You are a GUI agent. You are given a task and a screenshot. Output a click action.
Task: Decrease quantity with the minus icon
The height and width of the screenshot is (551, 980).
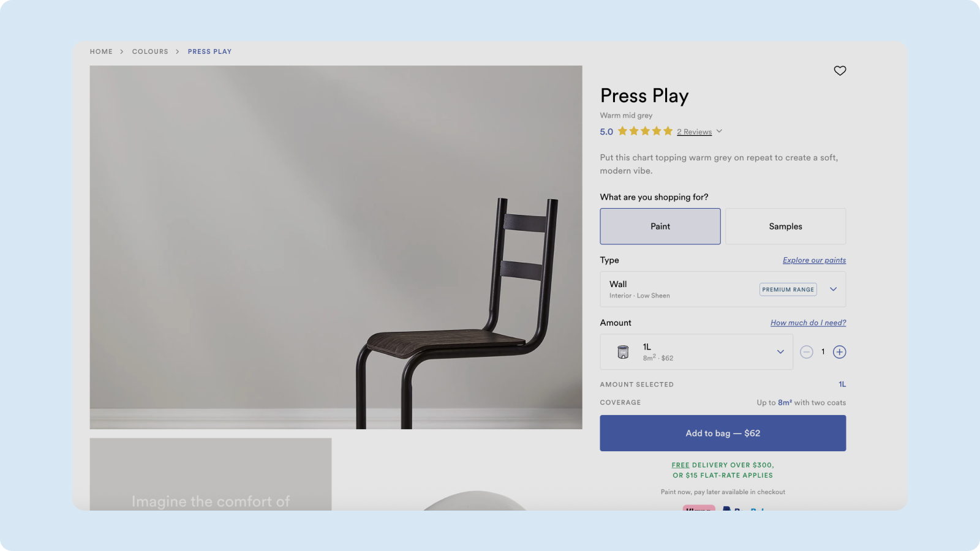pyautogui.click(x=807, y=352)
